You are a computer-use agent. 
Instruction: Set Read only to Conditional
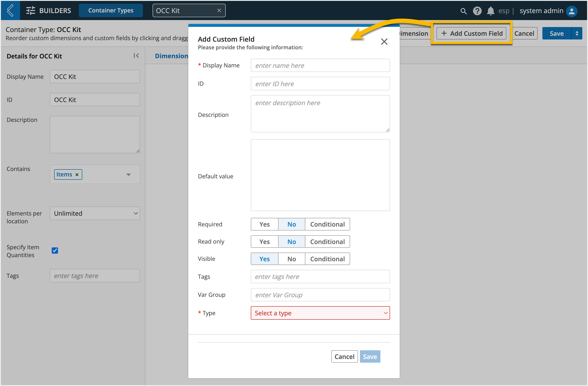pyautogui.click(x=327, y=242)
